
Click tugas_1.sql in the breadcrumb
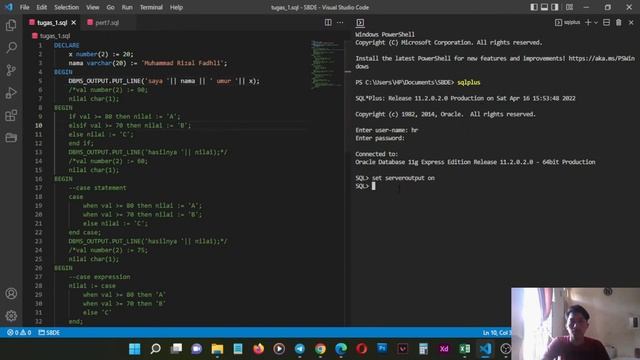[x=55, y=36]
